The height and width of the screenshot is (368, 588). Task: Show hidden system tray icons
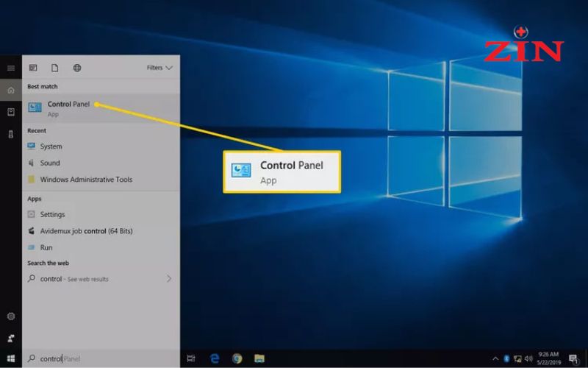495,358
